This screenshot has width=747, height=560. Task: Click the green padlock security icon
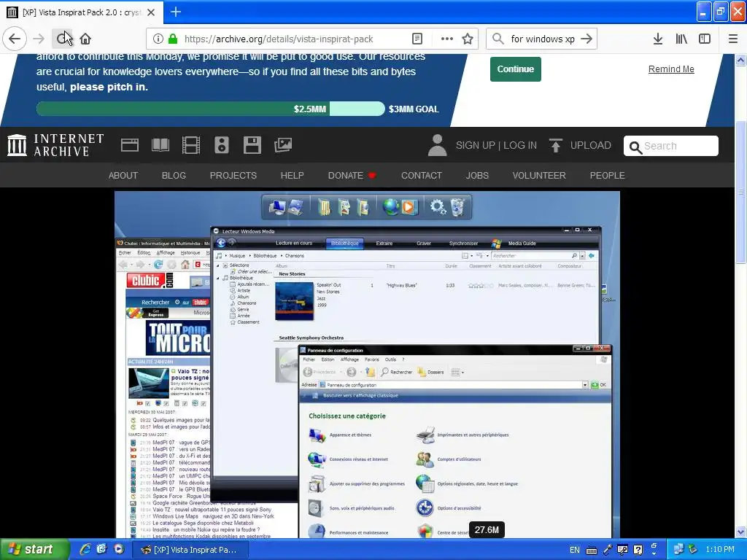point(173,39)
